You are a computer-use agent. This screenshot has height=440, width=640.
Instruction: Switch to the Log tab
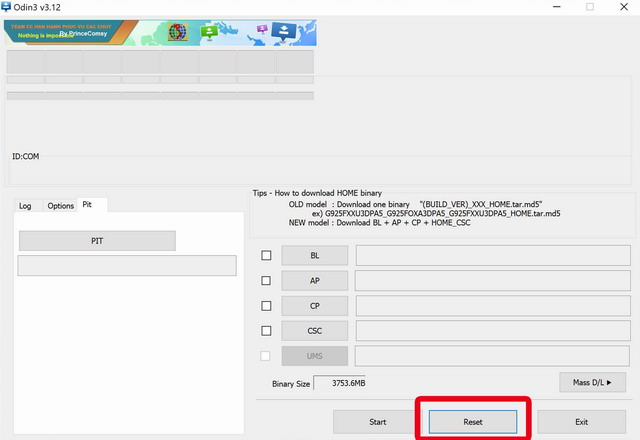tap(25, 206)
